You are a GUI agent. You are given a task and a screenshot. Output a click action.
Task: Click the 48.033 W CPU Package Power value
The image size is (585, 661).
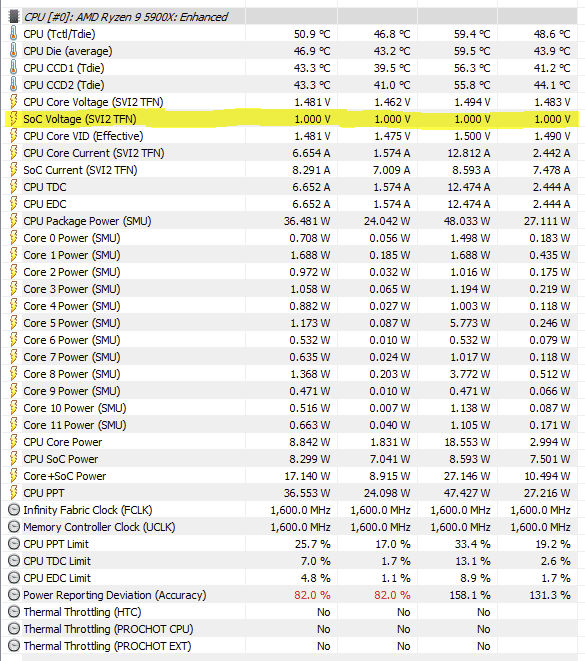tap(467, 221)
